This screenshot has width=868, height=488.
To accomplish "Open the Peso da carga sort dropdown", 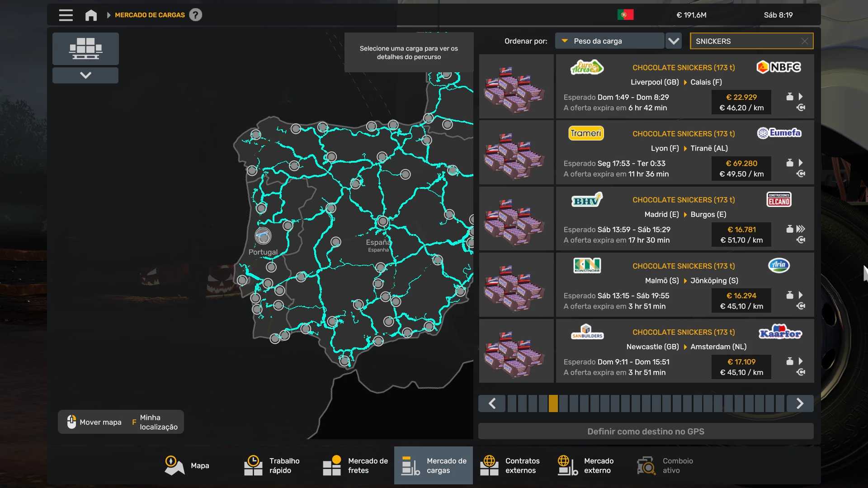I will click(609, 41).
